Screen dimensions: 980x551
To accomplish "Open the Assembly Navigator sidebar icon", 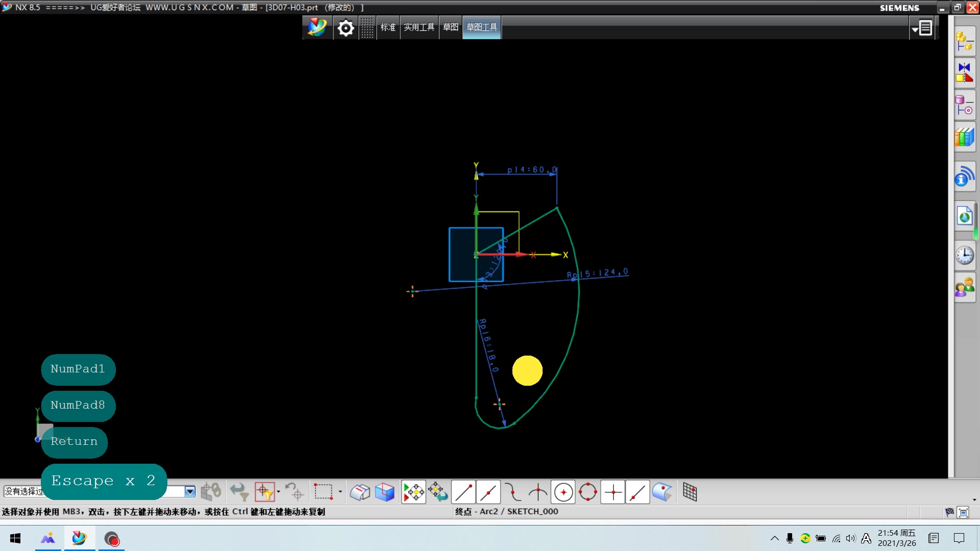I will 964,41.
